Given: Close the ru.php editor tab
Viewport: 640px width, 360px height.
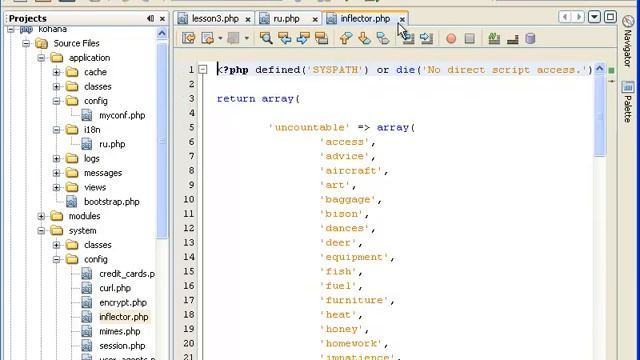Looking at the screenshot, I should pyautogui.click(x=315, y=19).
